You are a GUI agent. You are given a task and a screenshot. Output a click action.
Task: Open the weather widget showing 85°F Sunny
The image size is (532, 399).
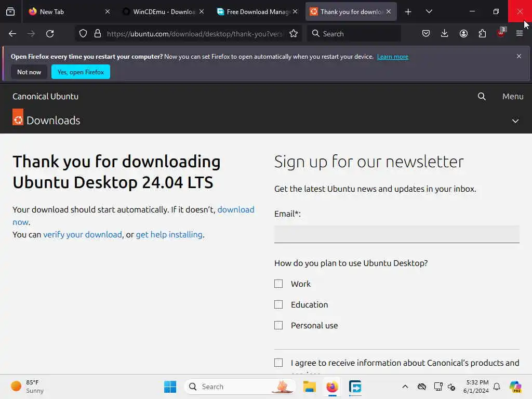27,387
